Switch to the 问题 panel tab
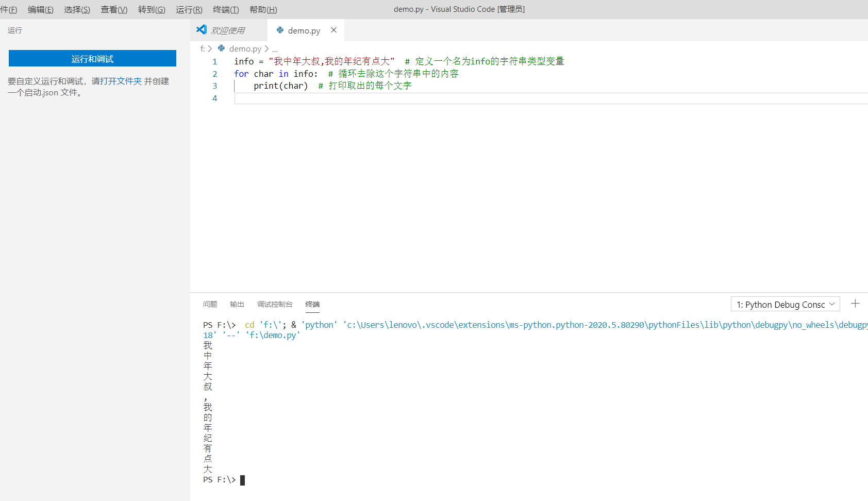The height and width of the screenshot is (501, 868). pos(210,304)
